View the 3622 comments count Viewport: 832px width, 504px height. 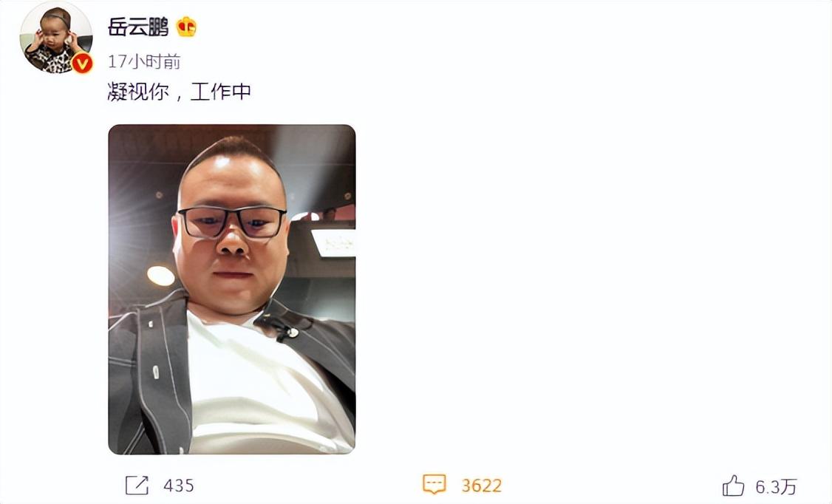(x=481, y=486)
